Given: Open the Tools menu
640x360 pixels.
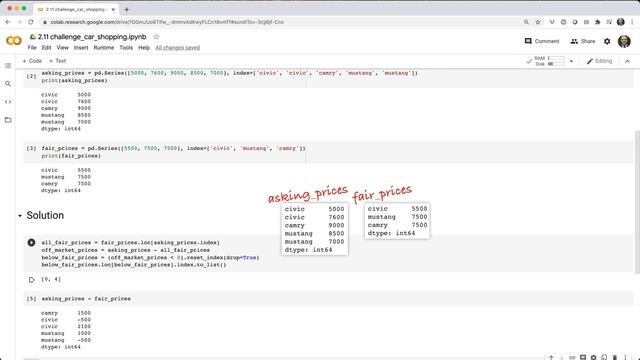Looking at the screenshot, I should pos(126,48).
